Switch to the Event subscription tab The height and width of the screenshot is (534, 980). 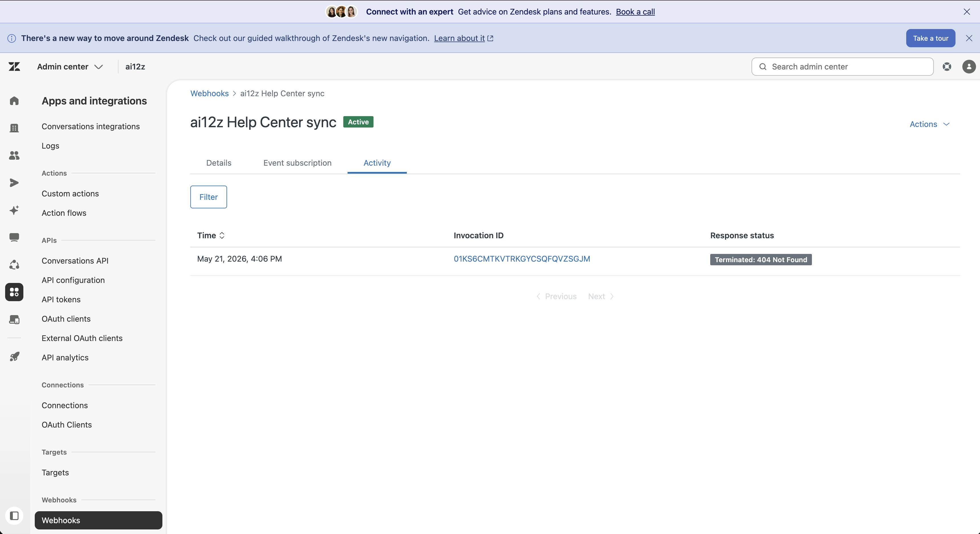click(297, 163)
